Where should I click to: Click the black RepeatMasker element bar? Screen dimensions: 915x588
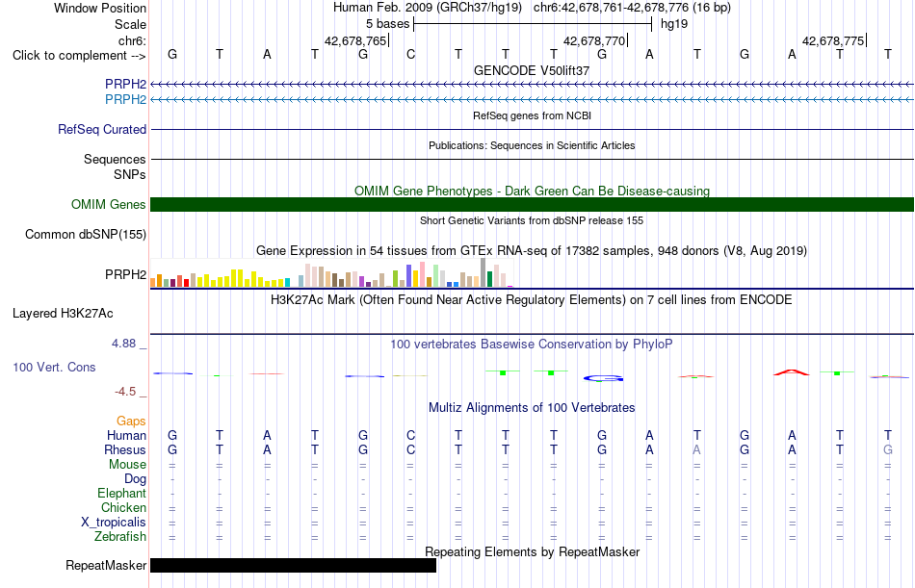[293, 565]
